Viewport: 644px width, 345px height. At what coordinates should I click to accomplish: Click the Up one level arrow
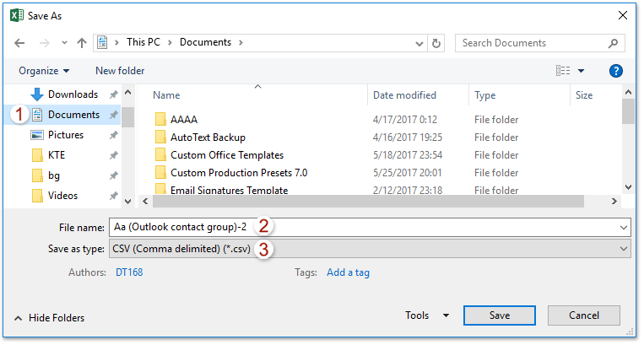tap(82, 43)
